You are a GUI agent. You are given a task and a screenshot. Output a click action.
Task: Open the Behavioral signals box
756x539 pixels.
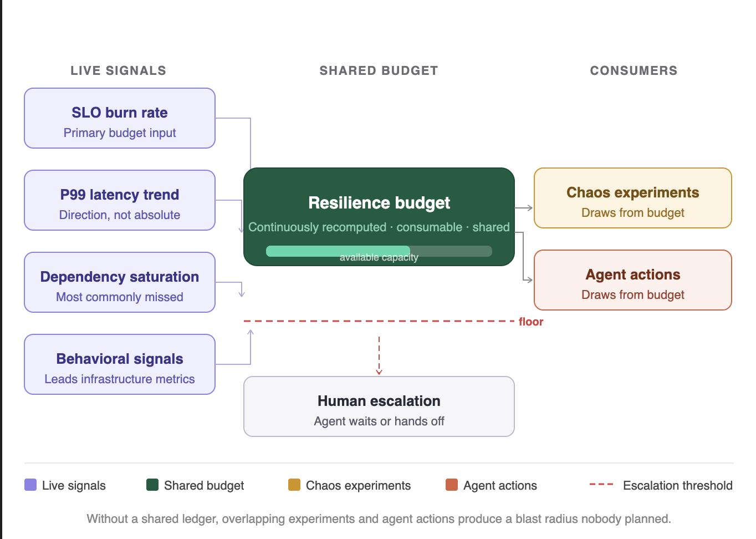coord(120,364)
